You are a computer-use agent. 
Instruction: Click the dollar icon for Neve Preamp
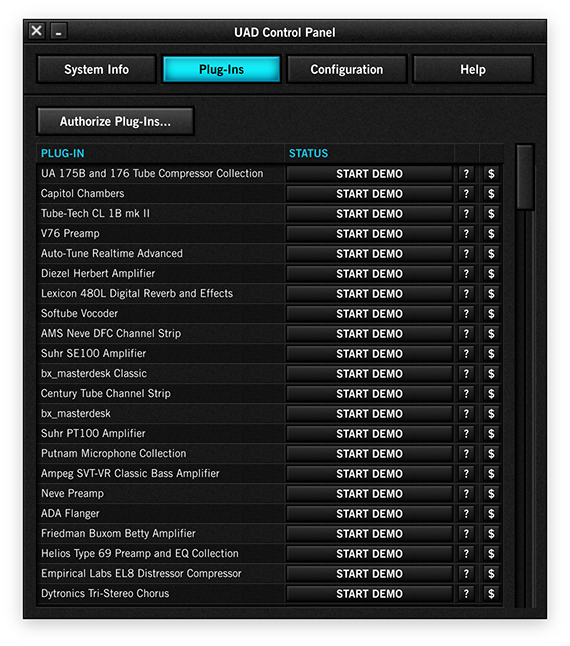point(491,494)
